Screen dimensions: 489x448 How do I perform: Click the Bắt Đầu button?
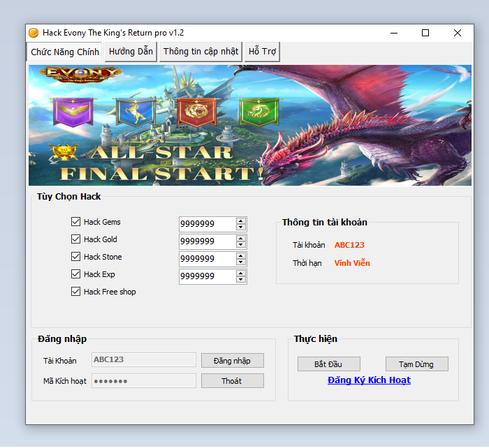[x=328, y=364]
